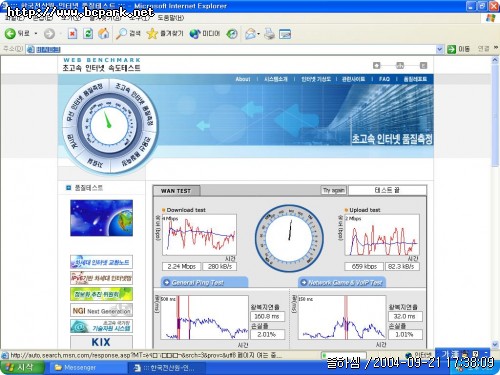Open the FAQ link in site navigation
Viewport: 500px width, 375px height.
click(x=384, y=79)
